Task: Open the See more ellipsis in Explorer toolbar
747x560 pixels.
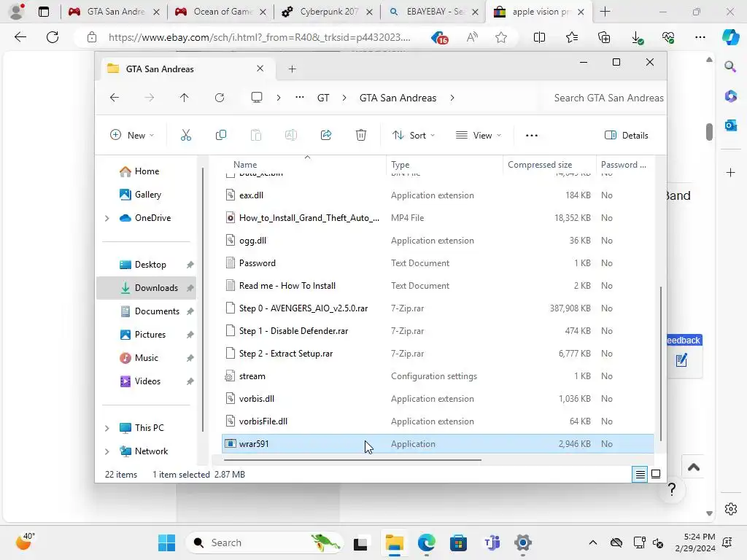Action: click(532, 135)
